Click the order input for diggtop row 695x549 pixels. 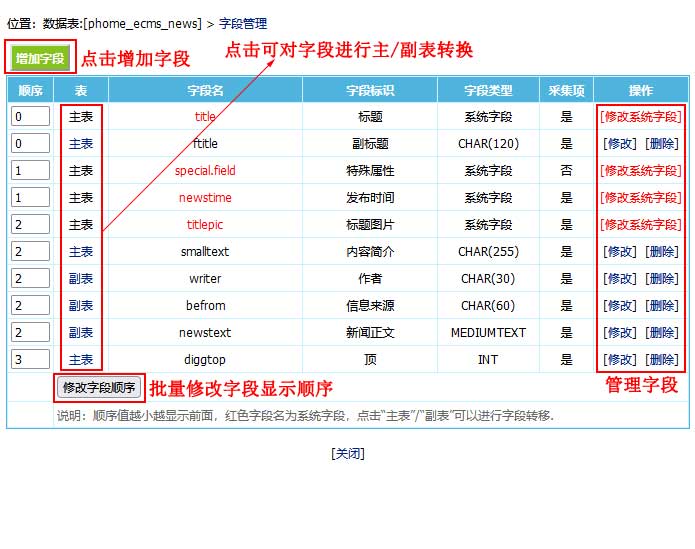pos(30,360)
